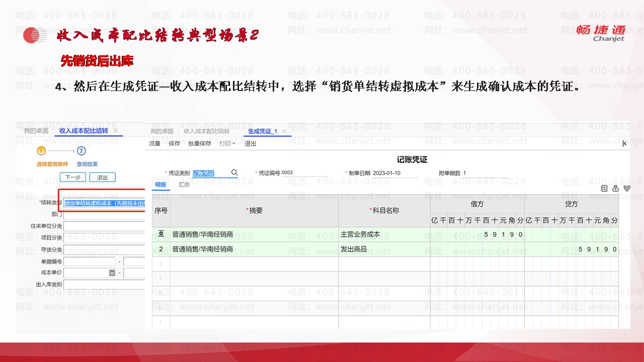Click the 项目分类 input field
This screenshot has height=362, width=644.
[x=104, y=238]
